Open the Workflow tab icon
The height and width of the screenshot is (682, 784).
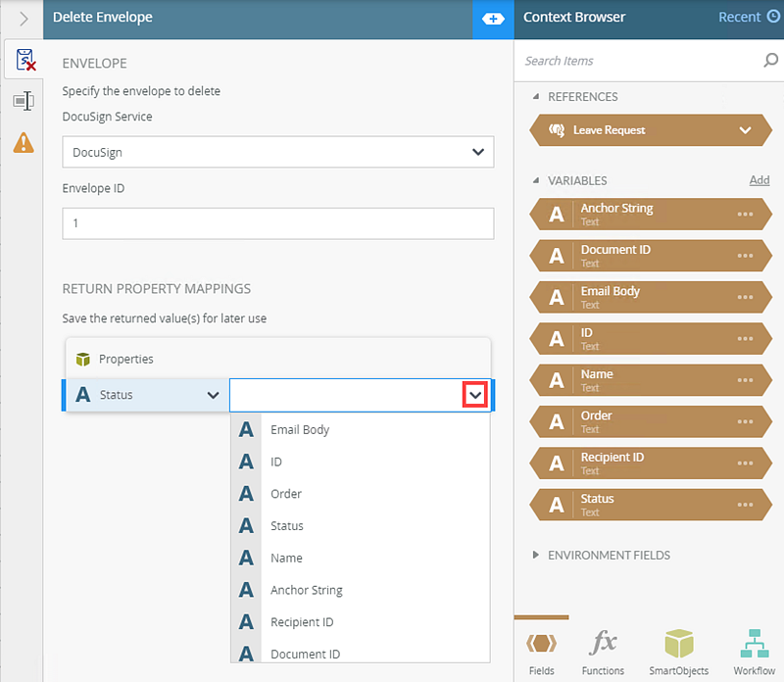pos(755,650)
